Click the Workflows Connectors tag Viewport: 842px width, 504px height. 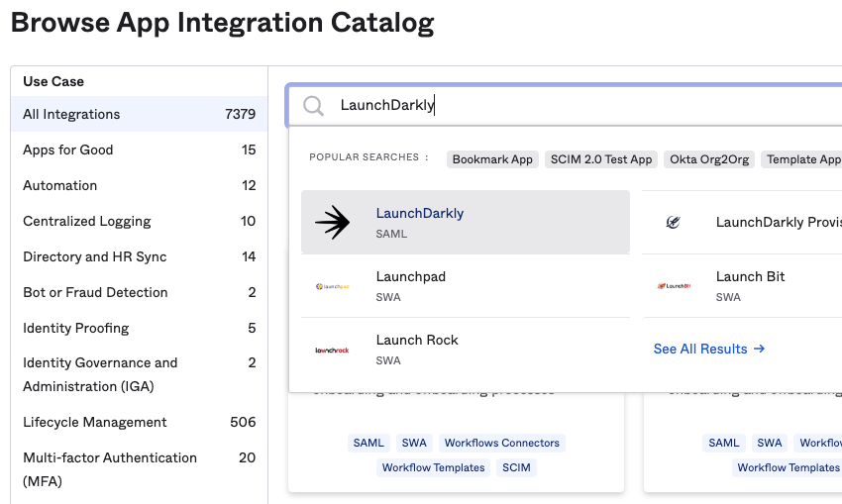click(x=501, y=443)
